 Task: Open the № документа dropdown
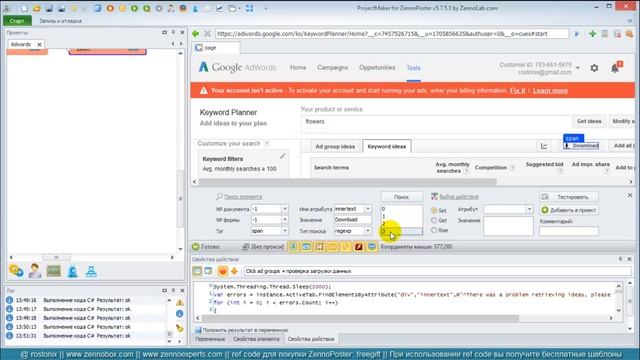[284, 209]
